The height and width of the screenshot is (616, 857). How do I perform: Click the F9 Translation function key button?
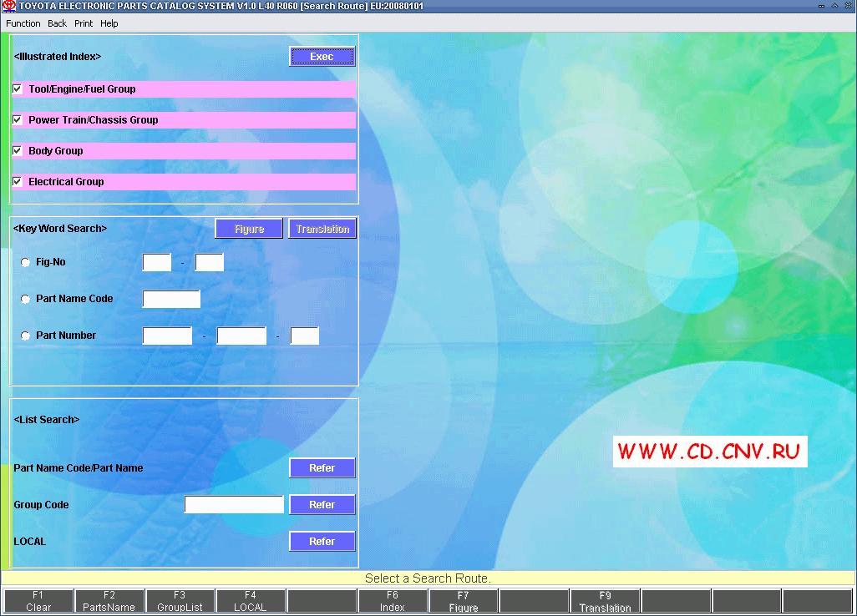pos(605,601)
